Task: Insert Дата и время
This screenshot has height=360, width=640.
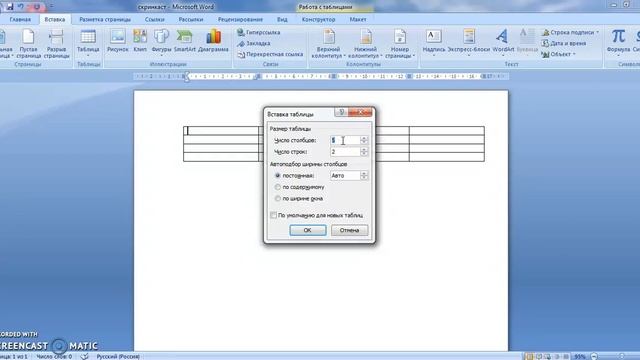Action: [x=564, y=43]
